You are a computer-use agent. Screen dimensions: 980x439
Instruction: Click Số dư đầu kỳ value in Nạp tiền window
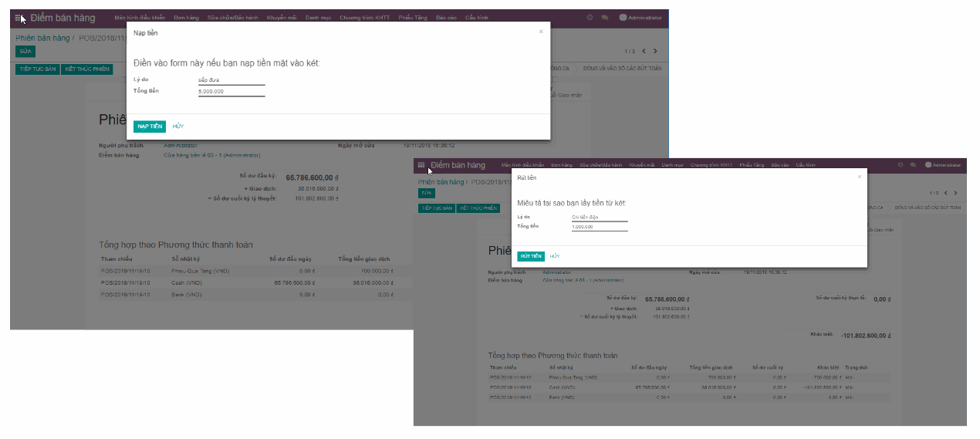312,177
